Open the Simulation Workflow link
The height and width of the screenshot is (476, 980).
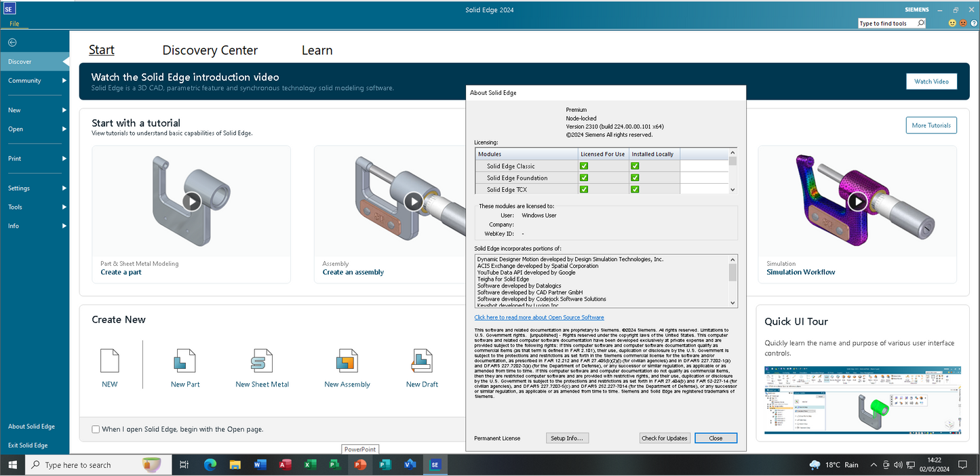pyautogui.click(x=801, y=273)
